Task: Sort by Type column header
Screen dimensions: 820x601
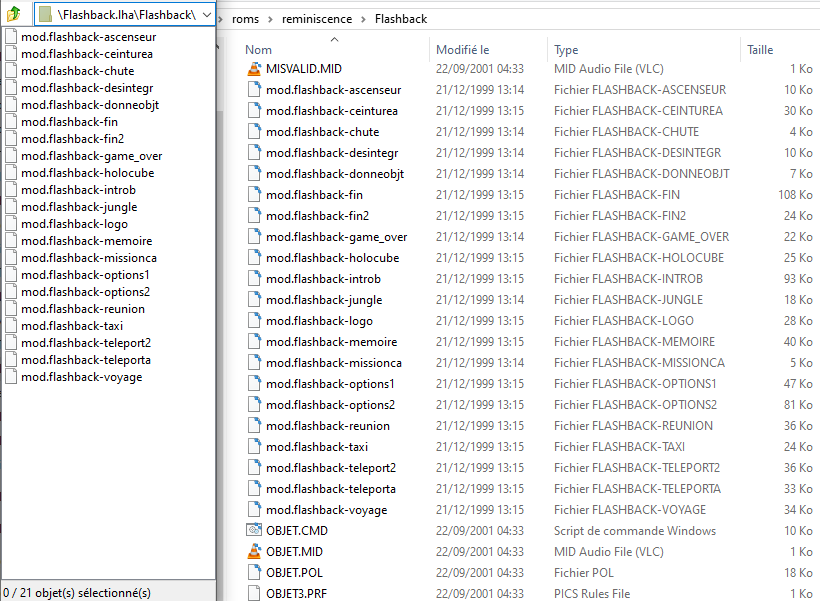Action: coord(566,50)
